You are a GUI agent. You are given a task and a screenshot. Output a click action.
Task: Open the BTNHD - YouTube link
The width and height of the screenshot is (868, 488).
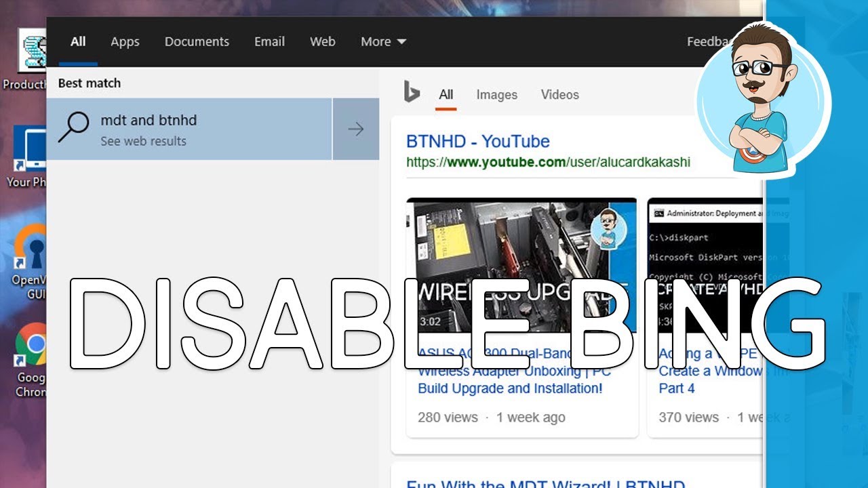(477, 141)
